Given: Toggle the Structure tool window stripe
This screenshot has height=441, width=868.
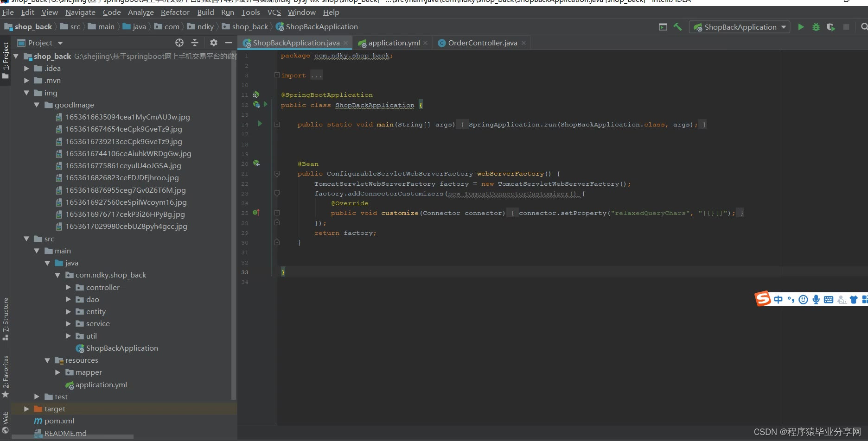Looking at the screenshot, I should click(5, 319).
